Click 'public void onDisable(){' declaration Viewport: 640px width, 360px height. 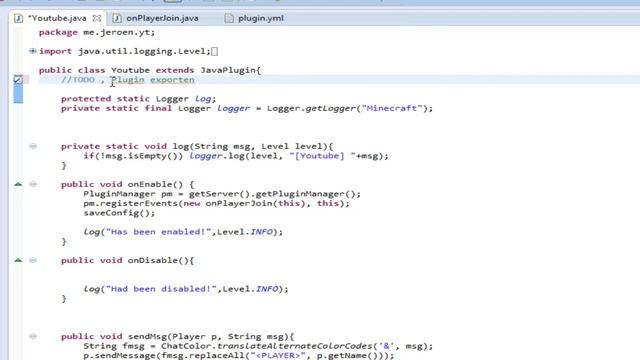pos(127,260)
